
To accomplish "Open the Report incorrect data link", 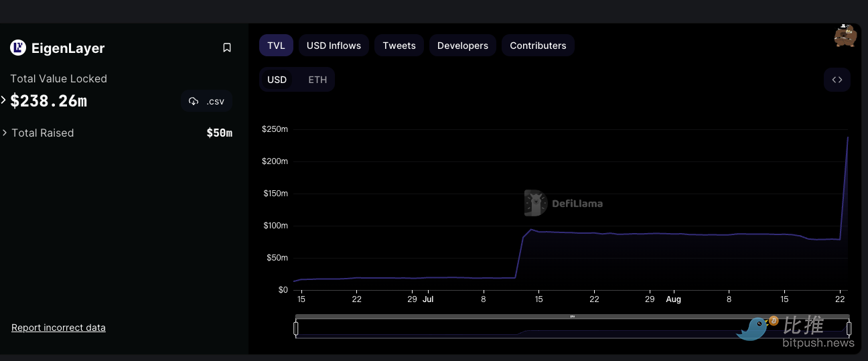I will [x=58, y=328].
